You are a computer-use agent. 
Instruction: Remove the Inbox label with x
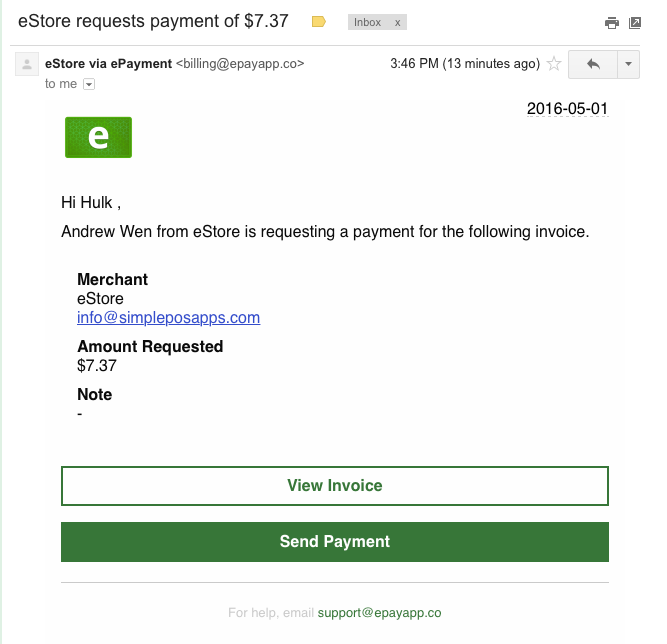pyautogui.click(x=397, y=23)
